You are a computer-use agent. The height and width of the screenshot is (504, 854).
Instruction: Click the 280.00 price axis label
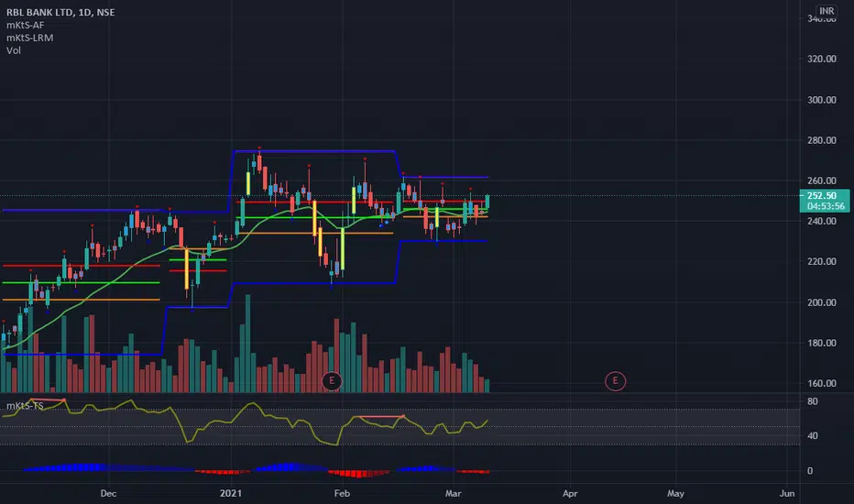822,140
